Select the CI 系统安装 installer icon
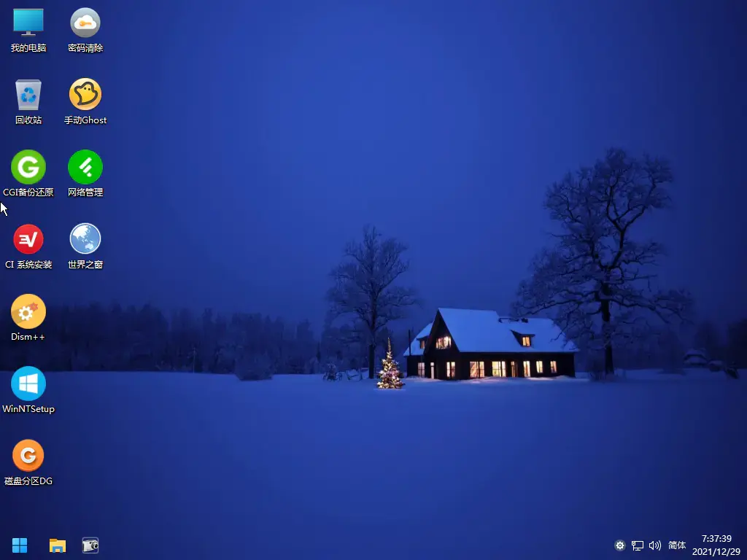Image resolution: width=747 pixels, height=560 pixels. pos(28,246)
